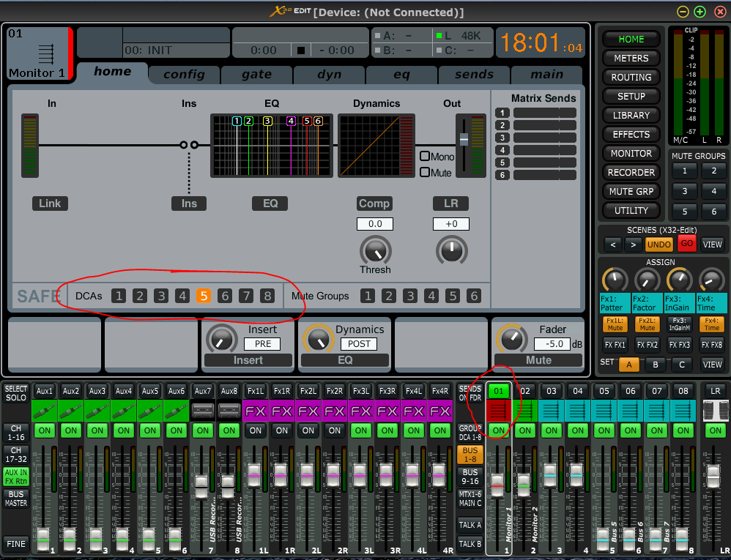Enable the Mute checkbox in Out section

click(x=425, y=172)
